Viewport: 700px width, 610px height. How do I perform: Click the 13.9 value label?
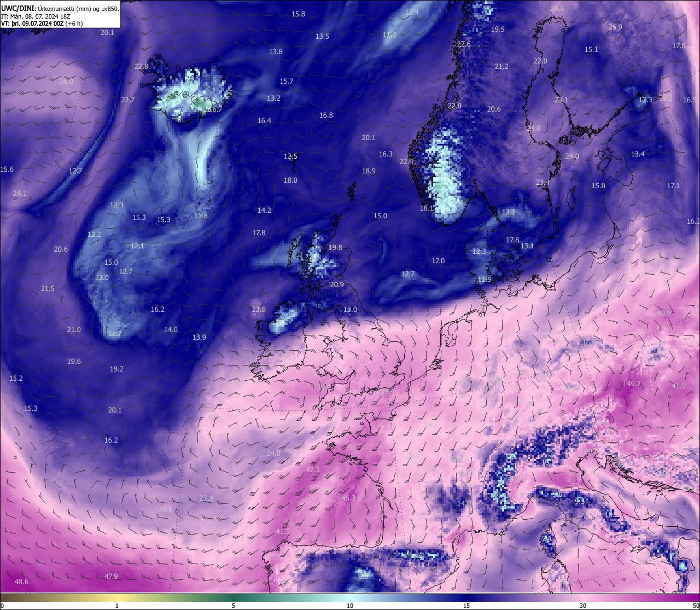coord(199,338)
